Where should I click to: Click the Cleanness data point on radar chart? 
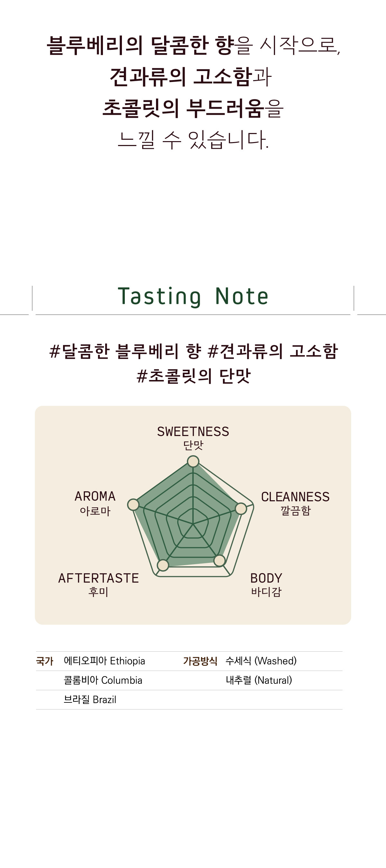[x=241, y=509]
